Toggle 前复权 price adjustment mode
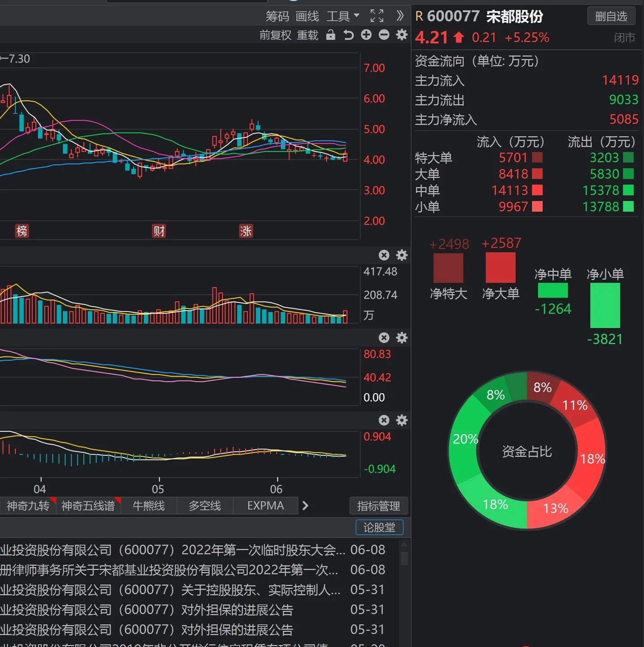Viewport: 644px width, 647px height. tap(275, 35)
